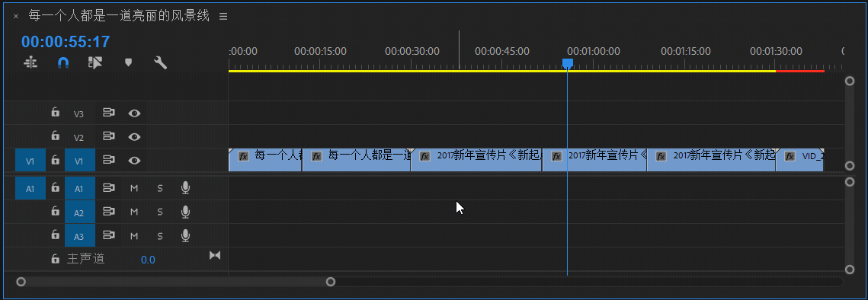Toggle lock on track V1
868x300 pixels.
(x=55, y=160)
